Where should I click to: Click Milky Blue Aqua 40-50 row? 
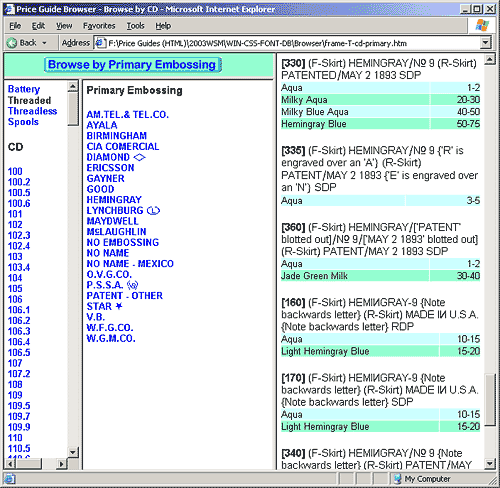tap(380, 112)
